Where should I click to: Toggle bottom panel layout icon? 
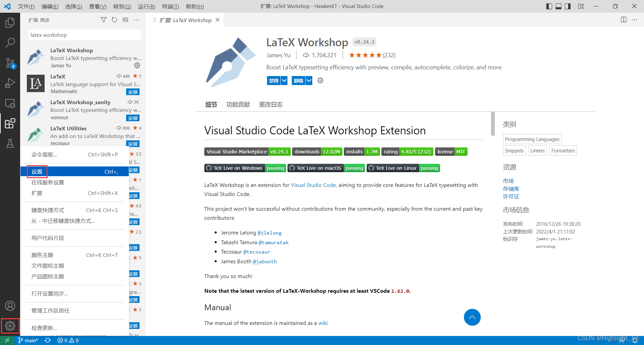pos(558,6)
